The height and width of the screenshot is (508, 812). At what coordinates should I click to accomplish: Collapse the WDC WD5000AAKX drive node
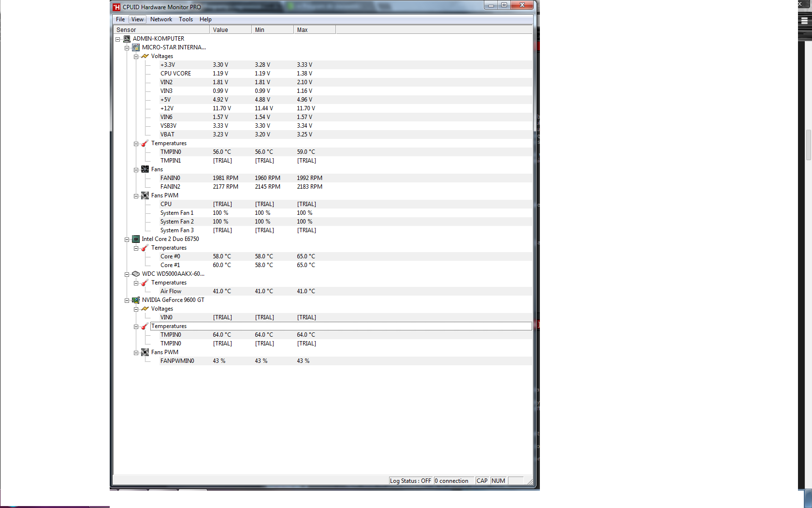pos(127,274)
